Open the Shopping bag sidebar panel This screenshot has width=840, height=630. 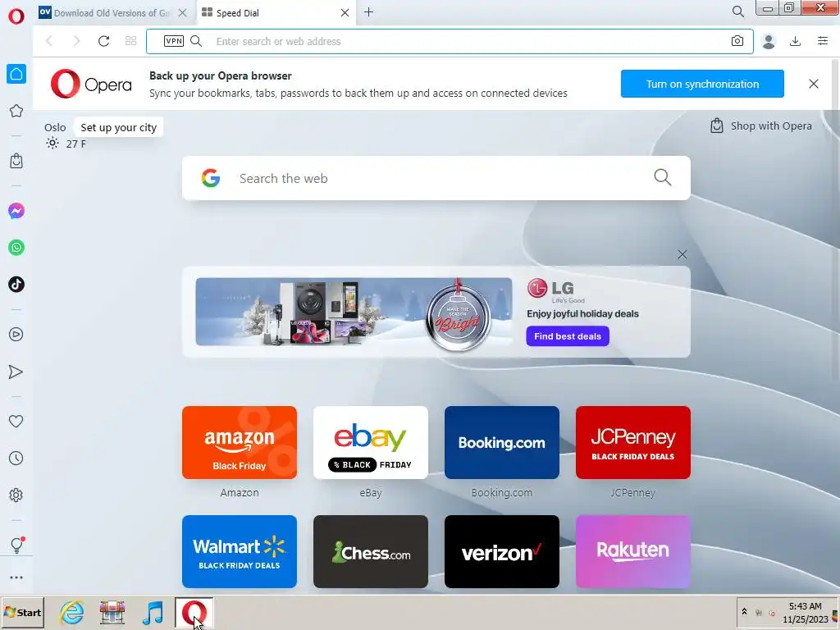[16, 161]
